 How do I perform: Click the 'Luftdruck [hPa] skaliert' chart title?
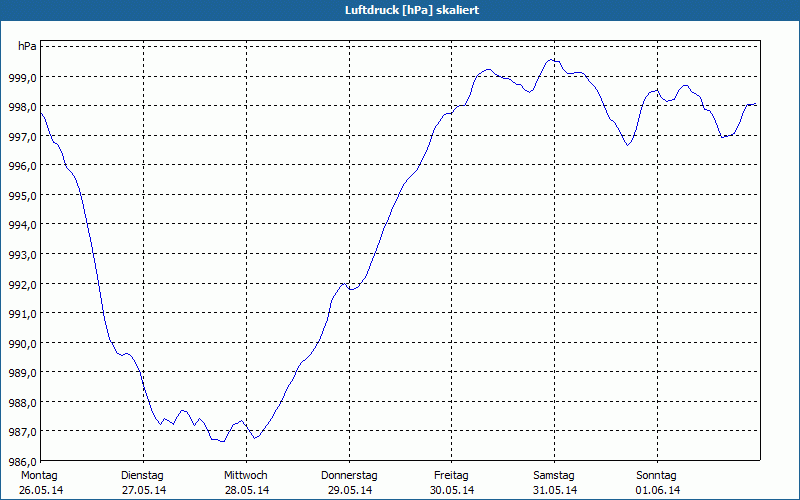[x=412, y=10]
